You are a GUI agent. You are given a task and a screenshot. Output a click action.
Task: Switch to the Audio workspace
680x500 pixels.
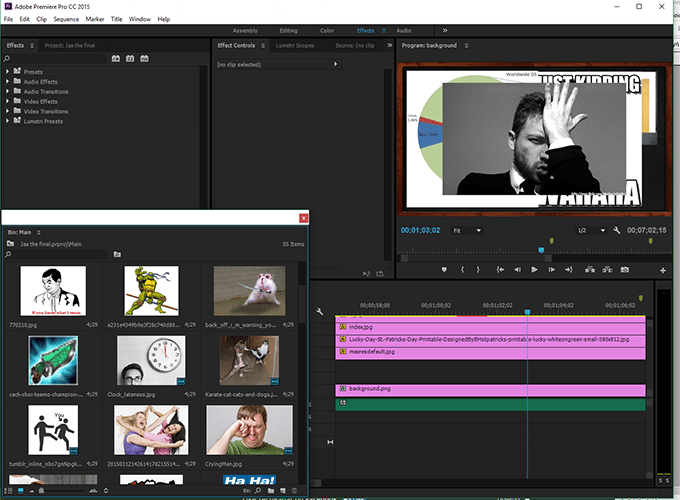pos(403,30)
